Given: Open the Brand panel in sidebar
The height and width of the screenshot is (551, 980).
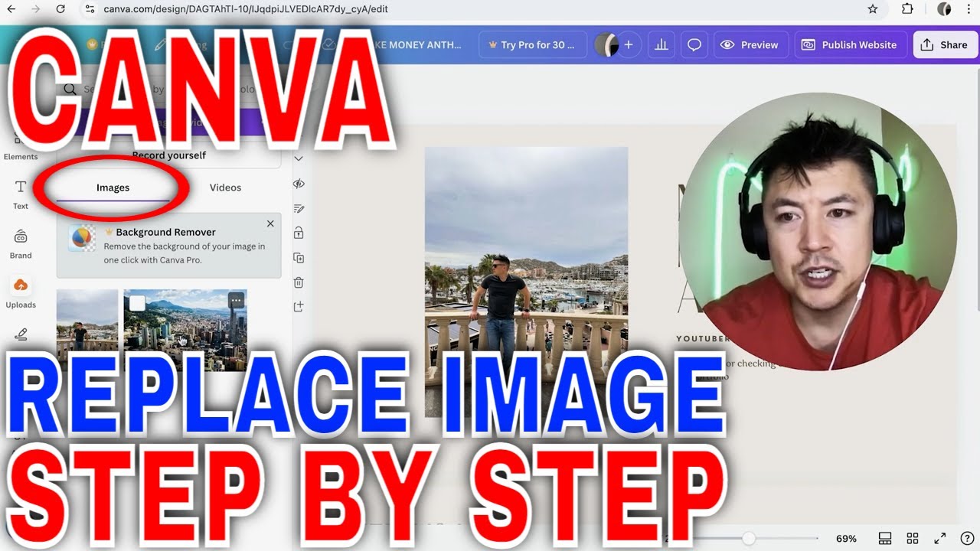Looking at the screenshot, I should (21, 245).
